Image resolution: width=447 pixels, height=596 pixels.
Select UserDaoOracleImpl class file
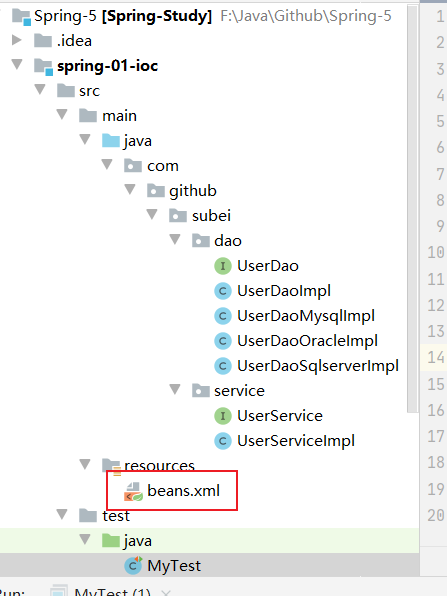tap(307, 341)
